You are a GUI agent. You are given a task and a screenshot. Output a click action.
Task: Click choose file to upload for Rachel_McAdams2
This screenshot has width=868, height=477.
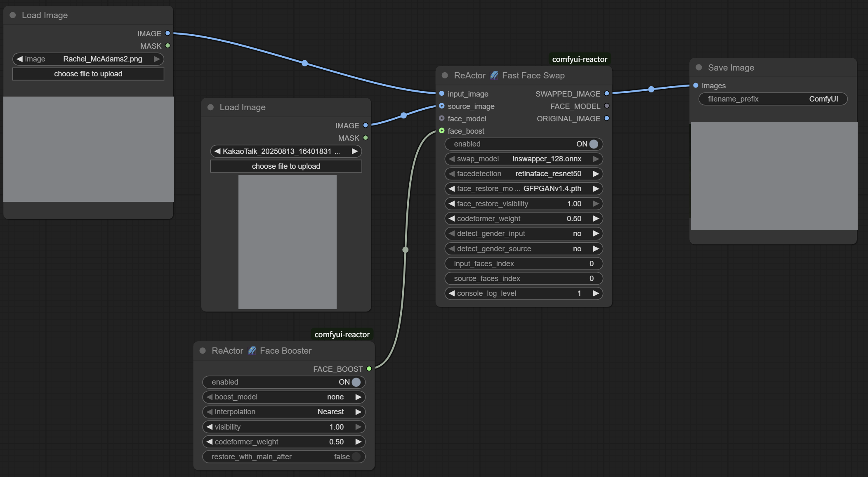coord(88,74)
